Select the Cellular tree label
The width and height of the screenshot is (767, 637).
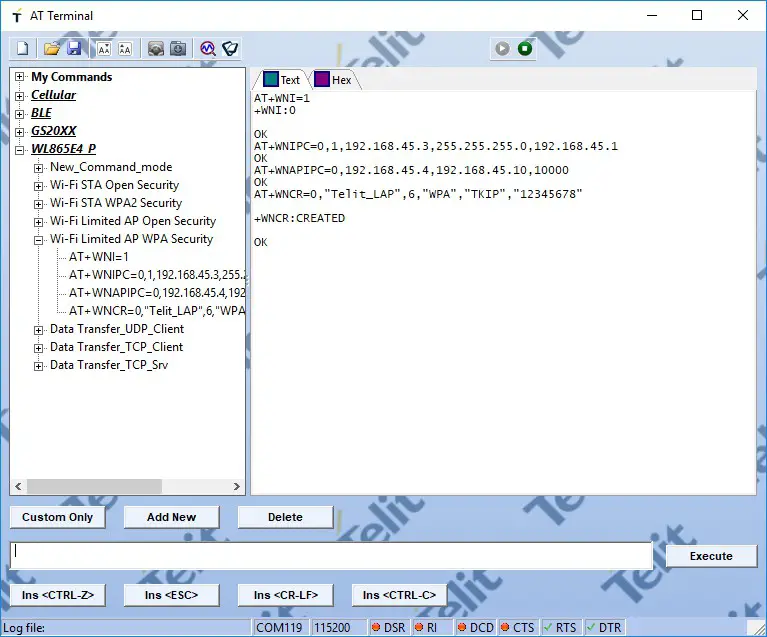point(53,95)
